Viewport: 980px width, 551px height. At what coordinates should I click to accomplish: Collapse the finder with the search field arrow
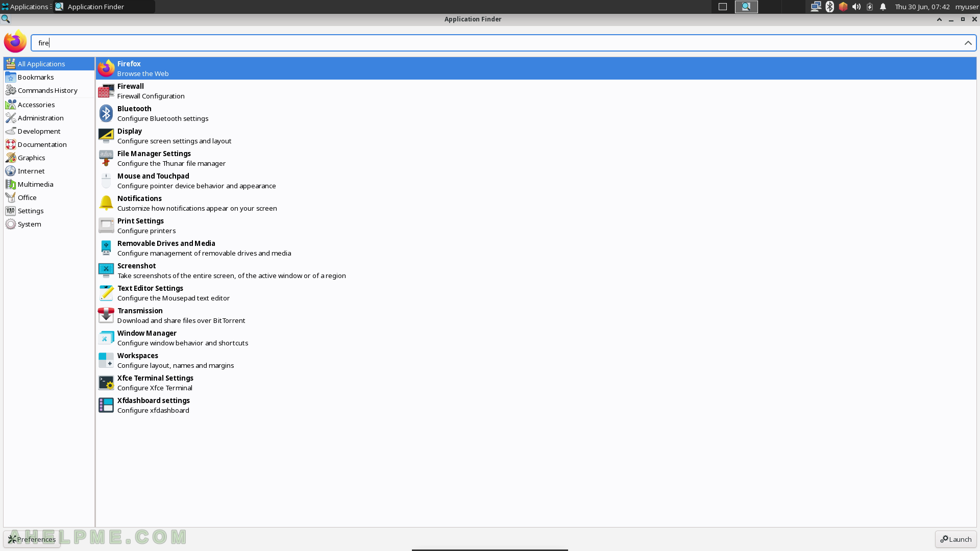click(x=968, y=43)
